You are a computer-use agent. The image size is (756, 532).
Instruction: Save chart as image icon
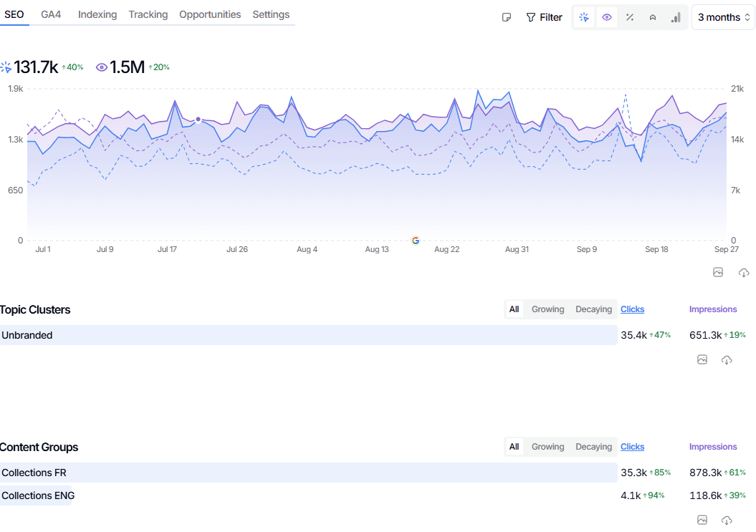[x=718, y=272]
